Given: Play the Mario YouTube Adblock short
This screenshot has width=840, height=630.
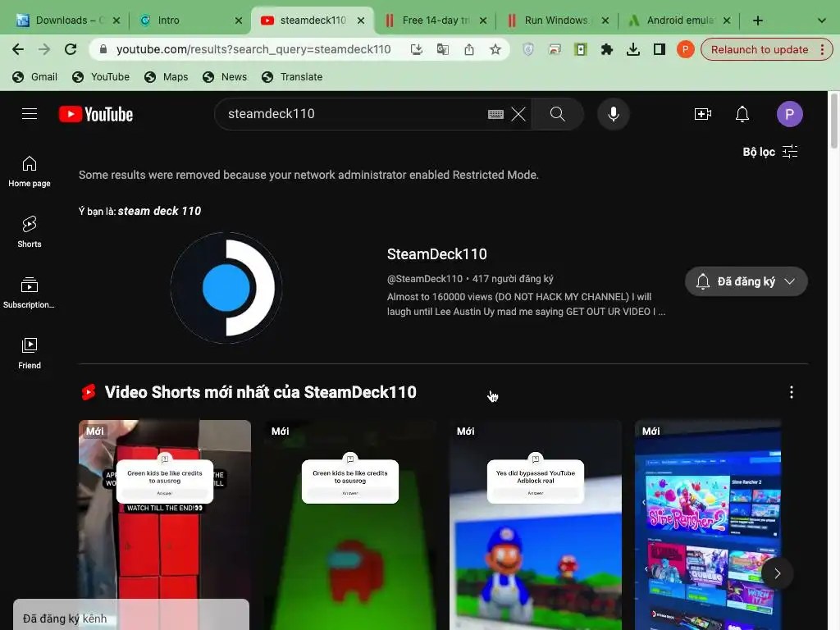Looking at the screenshot, I should point(535,525).
